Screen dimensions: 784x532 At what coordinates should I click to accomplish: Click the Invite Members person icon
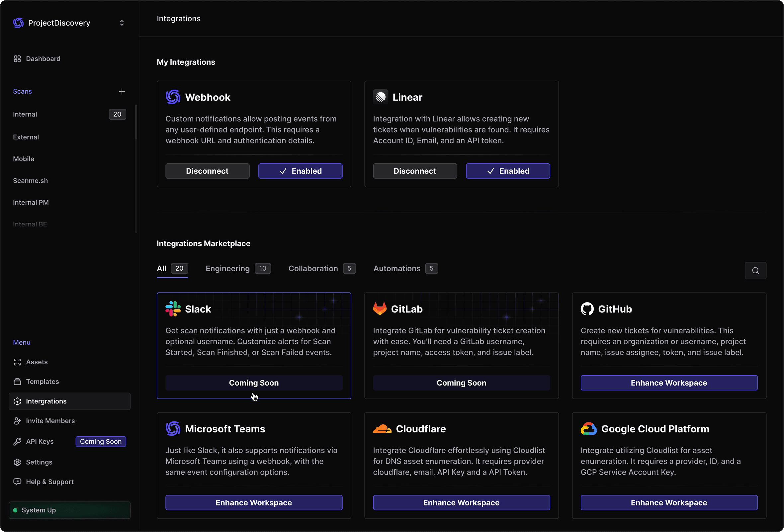click(x=17, y=421)
